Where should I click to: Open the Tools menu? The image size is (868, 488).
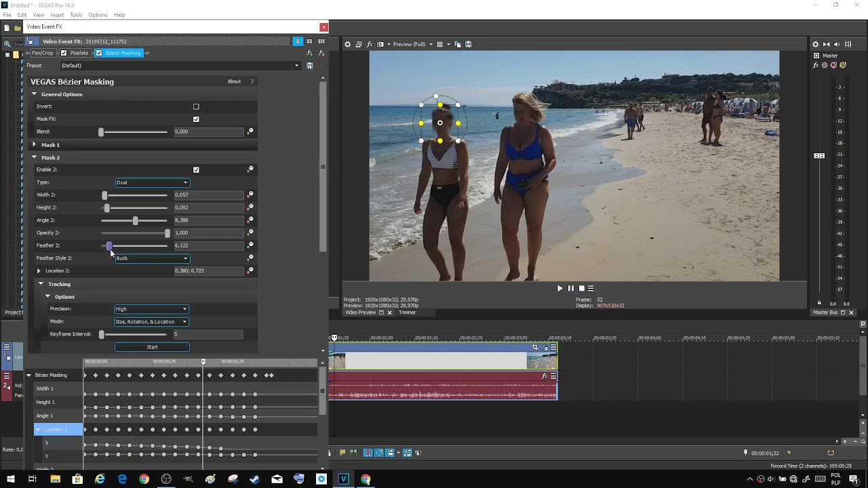coord(76,15)
